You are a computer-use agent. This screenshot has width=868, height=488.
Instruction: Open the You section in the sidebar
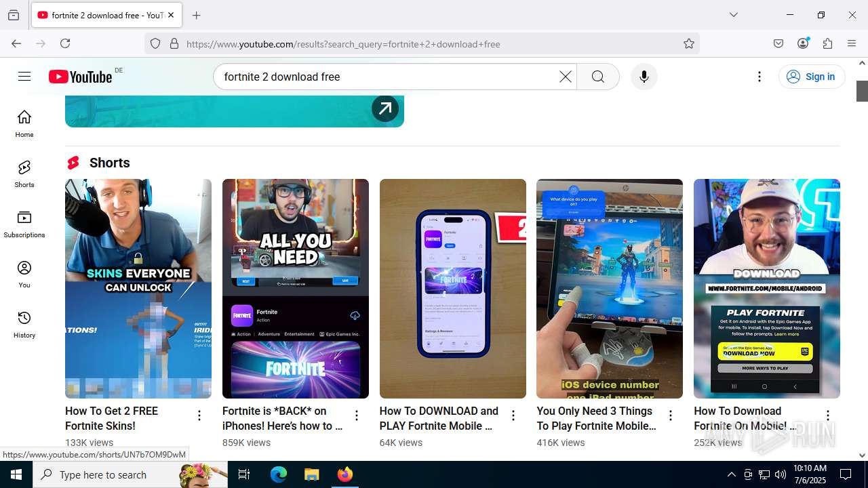tap(24, 274)
